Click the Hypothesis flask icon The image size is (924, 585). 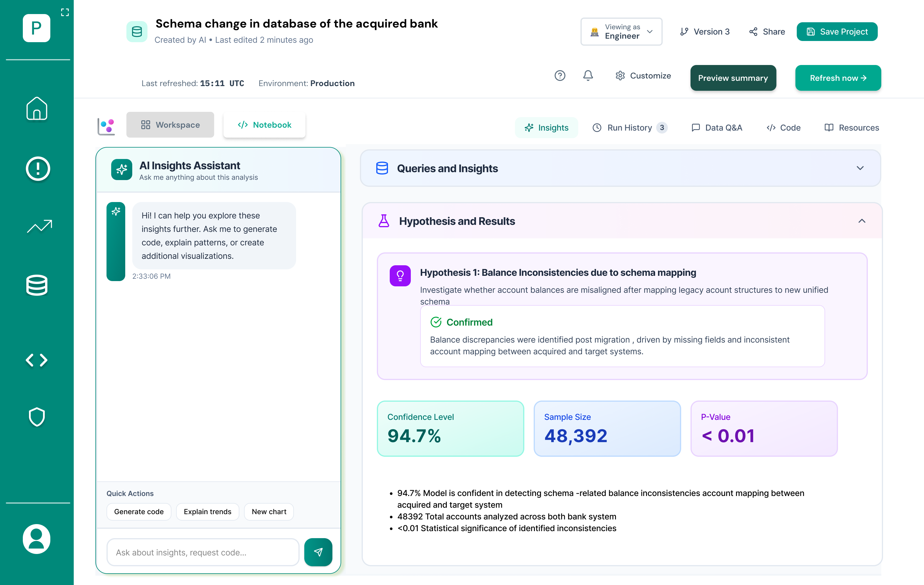(x=384, y=221)
